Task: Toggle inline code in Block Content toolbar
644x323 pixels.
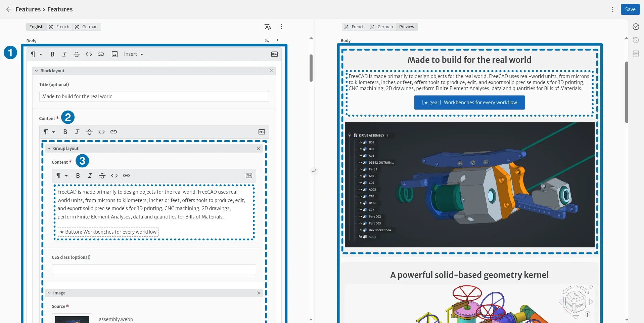Action: click(x=101, y=132)
